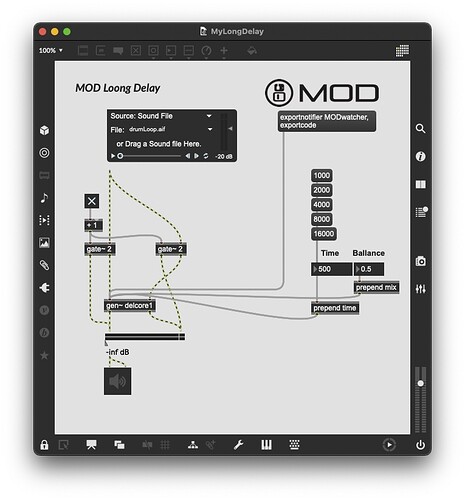This screenshot has width=464, height=500.
Task: Open the parameters mixer-sliders icon
Action: (x=420, y=289)
